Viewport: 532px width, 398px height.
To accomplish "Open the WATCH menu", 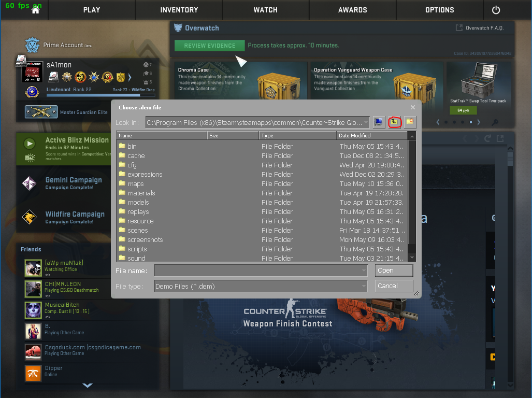I will (266, 10).
